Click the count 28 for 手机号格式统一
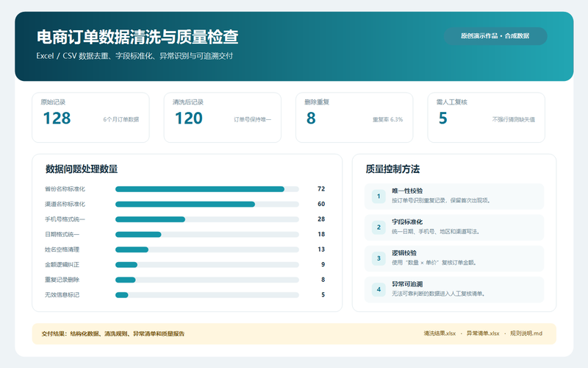The width and height of the screenshot is (588, 368). [x=321, y=219]
